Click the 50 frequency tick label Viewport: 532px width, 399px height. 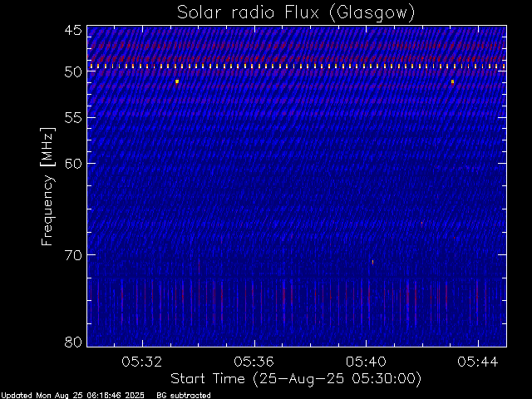[x=73, y=71]
